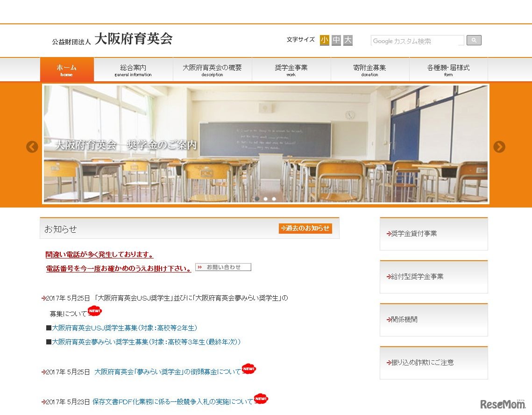Viewport: 532px width, 415px height.
Task: Open contact page via お問い合わせ mail button
Action: click(223, 267)
